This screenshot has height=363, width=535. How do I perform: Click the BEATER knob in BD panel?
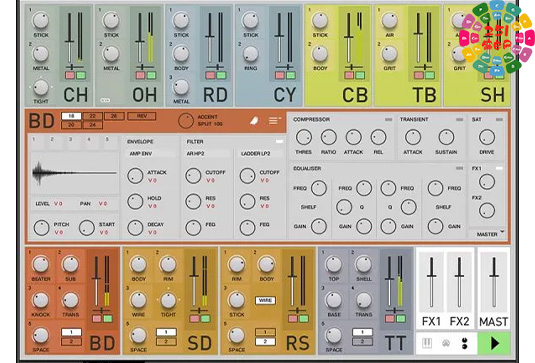click(41, 264)
